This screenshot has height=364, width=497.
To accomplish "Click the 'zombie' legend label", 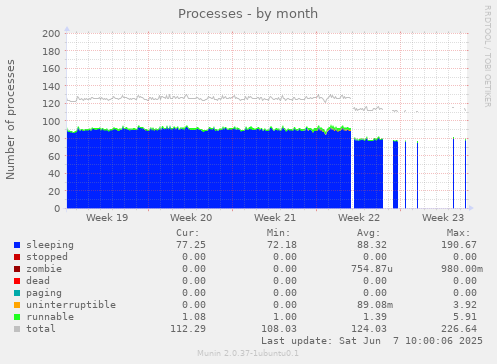I will [44, 269].
